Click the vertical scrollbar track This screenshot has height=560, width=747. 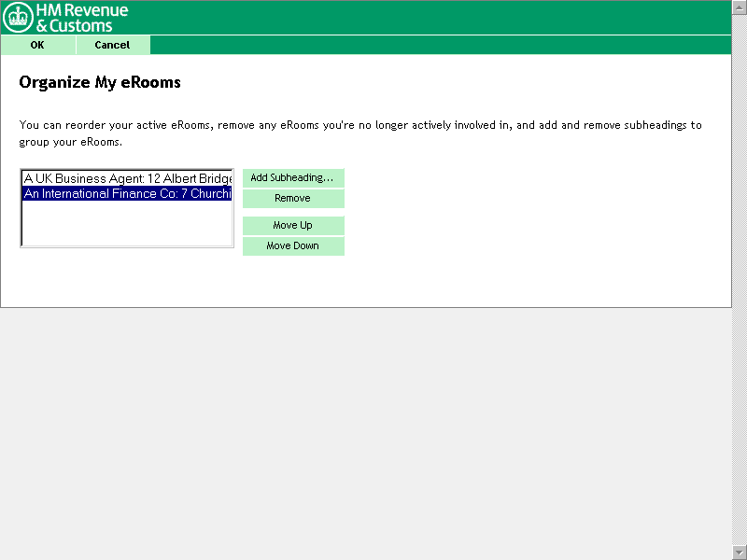click(x=740, y=280)
